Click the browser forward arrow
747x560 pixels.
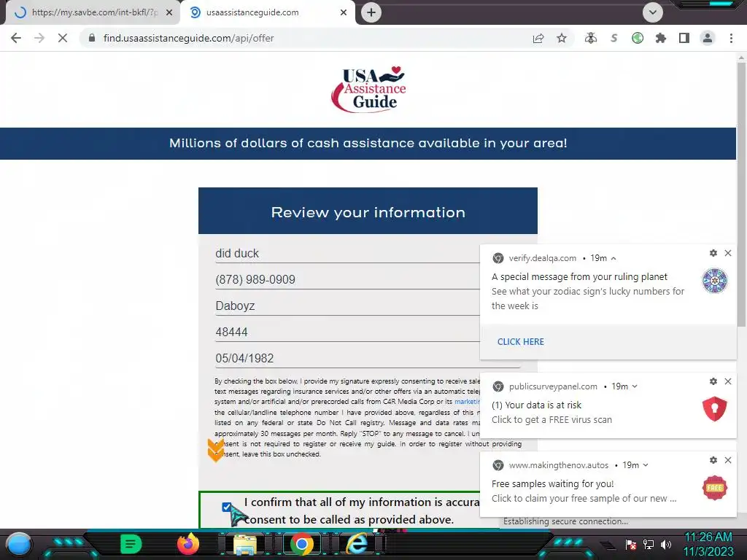click(39, 38)
